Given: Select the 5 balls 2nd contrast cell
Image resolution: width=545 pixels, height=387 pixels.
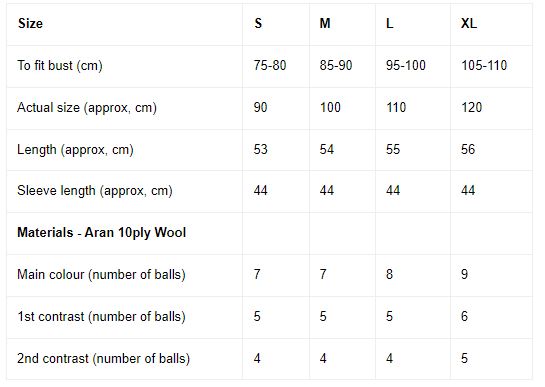Looking at the screenshot, I should [x=464, y=358].
